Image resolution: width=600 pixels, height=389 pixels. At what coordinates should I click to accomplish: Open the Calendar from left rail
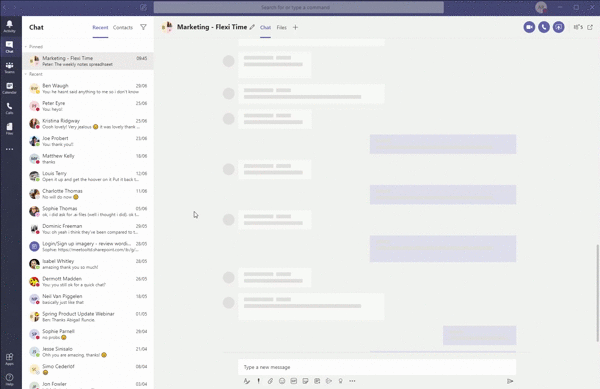point(10,88)
